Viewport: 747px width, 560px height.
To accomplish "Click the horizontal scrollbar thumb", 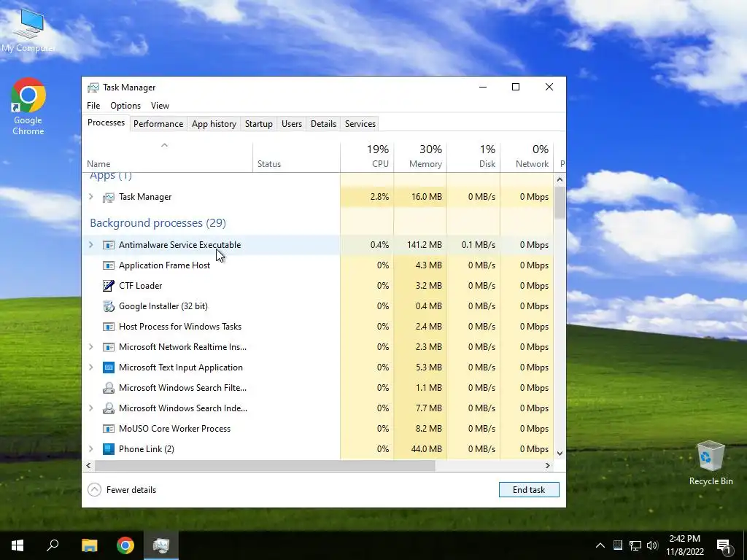I will (x=265, y=465).
